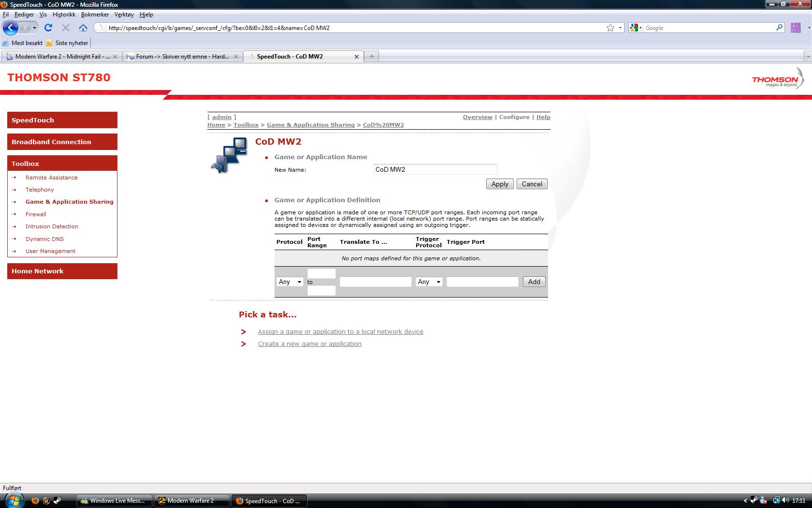Go to Toolbox breadcrumb link
The height and width of the screenshot is (508, 812).
(246, 125)
